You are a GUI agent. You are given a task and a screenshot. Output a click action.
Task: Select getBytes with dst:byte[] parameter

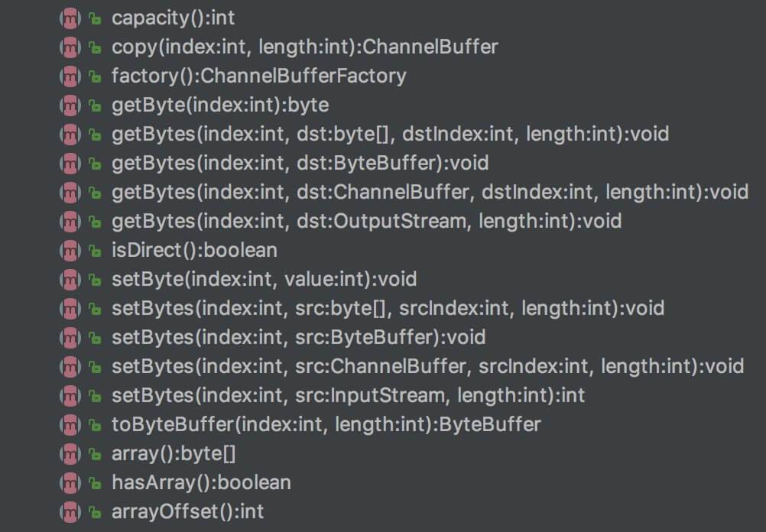(x=390, y=134)
